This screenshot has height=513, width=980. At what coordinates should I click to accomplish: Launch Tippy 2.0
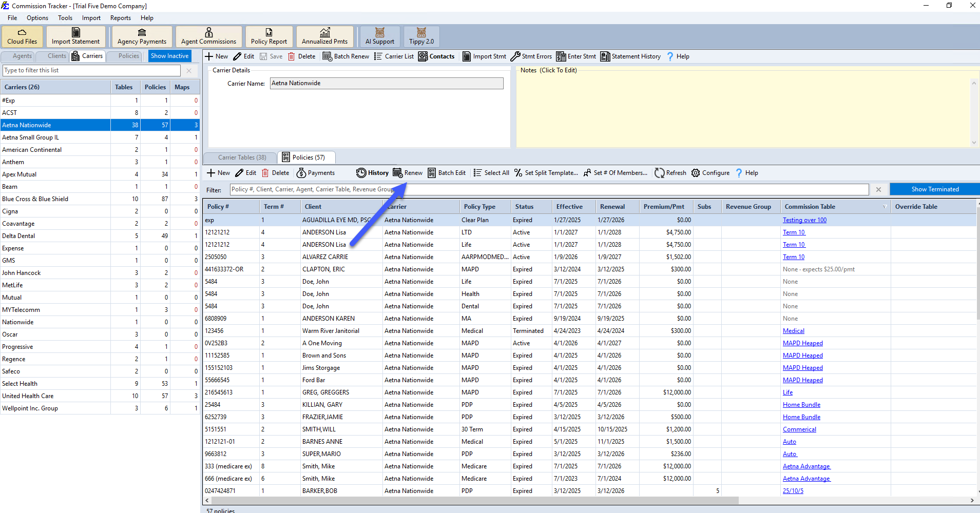(421, 37)
